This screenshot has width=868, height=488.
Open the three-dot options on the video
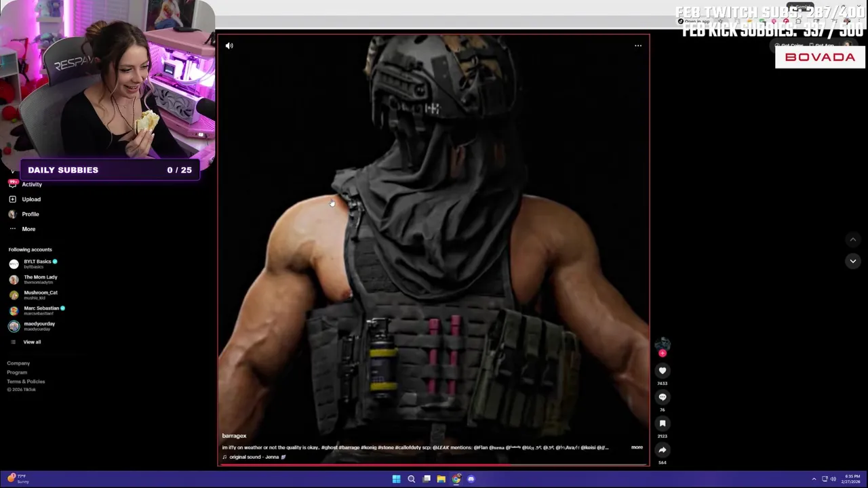638,46
